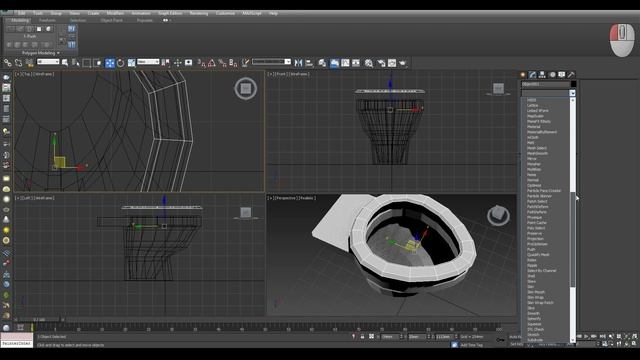Screen dimensions: 640x360
Task: Open the selection filter dropdown
Action: tap(48, 62)
